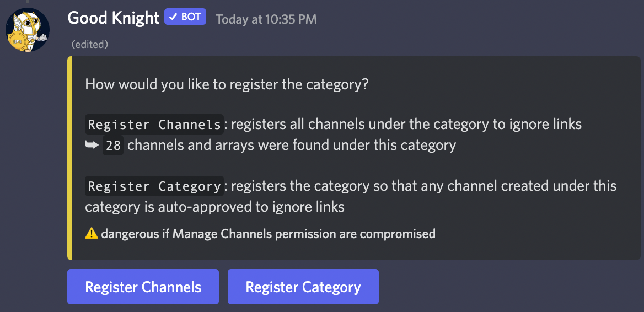Click the yellow embed accent bar

pos(69,158)
